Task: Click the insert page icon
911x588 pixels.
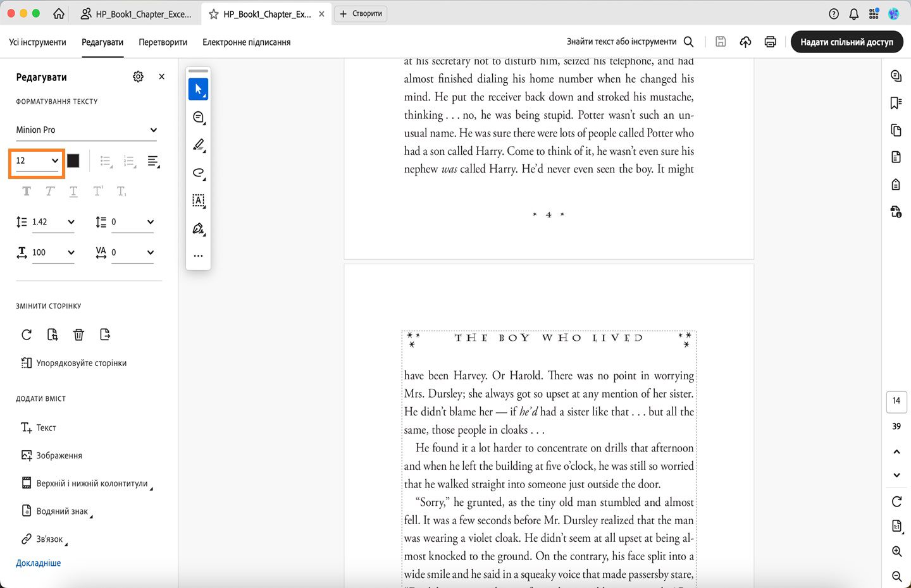Action: point(105,334)
